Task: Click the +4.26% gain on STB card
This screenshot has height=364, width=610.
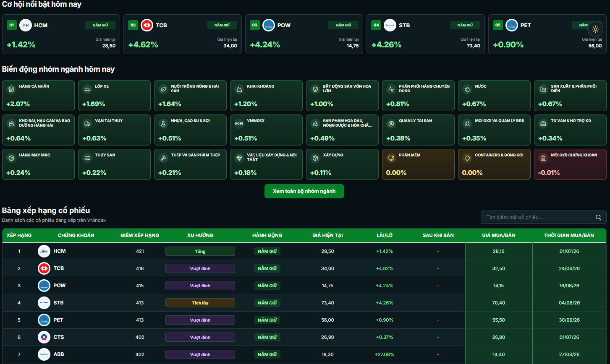Action: (x=387, y=44)
